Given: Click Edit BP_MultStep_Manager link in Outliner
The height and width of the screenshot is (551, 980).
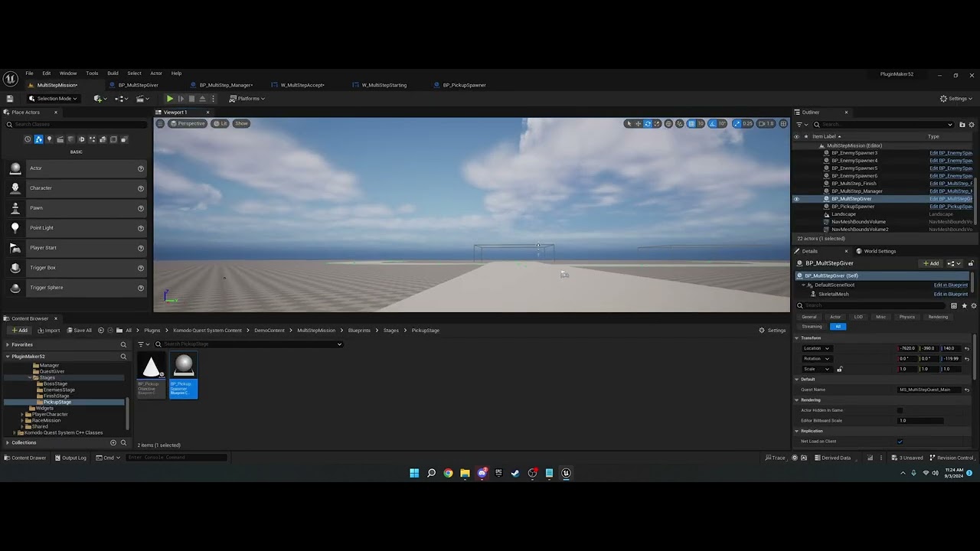Looking at the screenshot, I should [x=951, y=191].
